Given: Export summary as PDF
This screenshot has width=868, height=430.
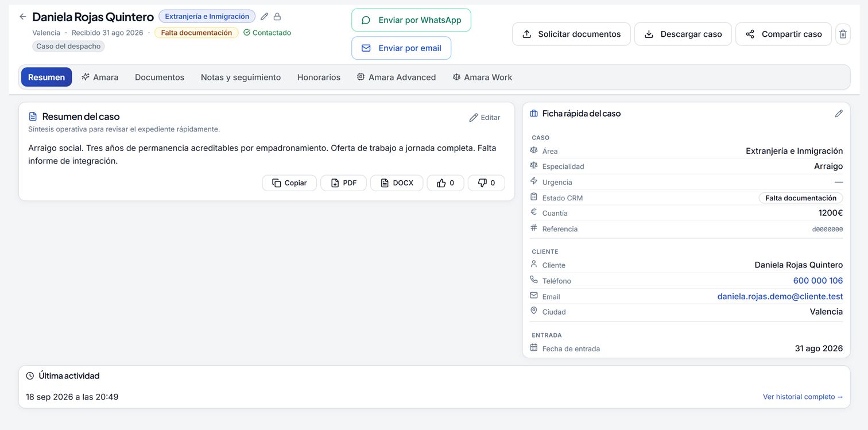Looking at the screenshot, I should [343, 183].
